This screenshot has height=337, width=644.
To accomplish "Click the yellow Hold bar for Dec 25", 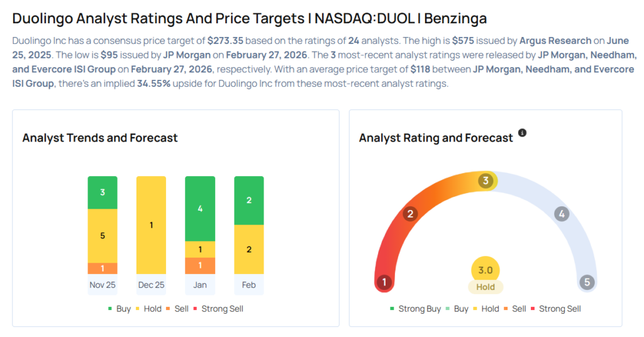I will tap(151, 225).
